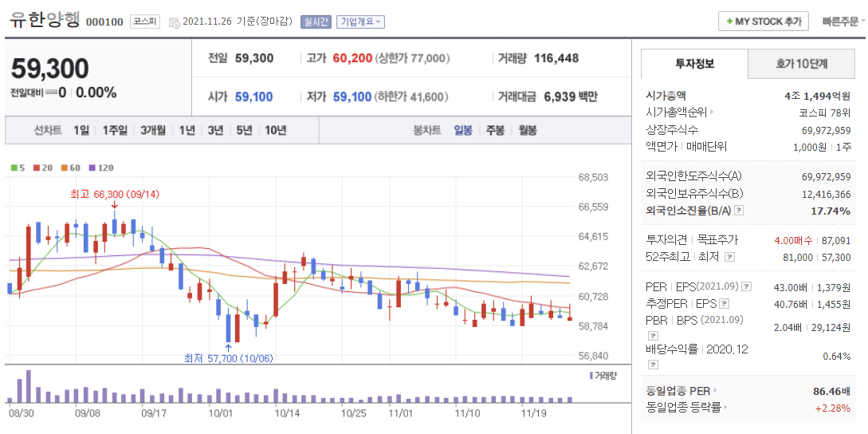
Task: Expand the 빠른주문 dropdown
Action: click(844, 22)
